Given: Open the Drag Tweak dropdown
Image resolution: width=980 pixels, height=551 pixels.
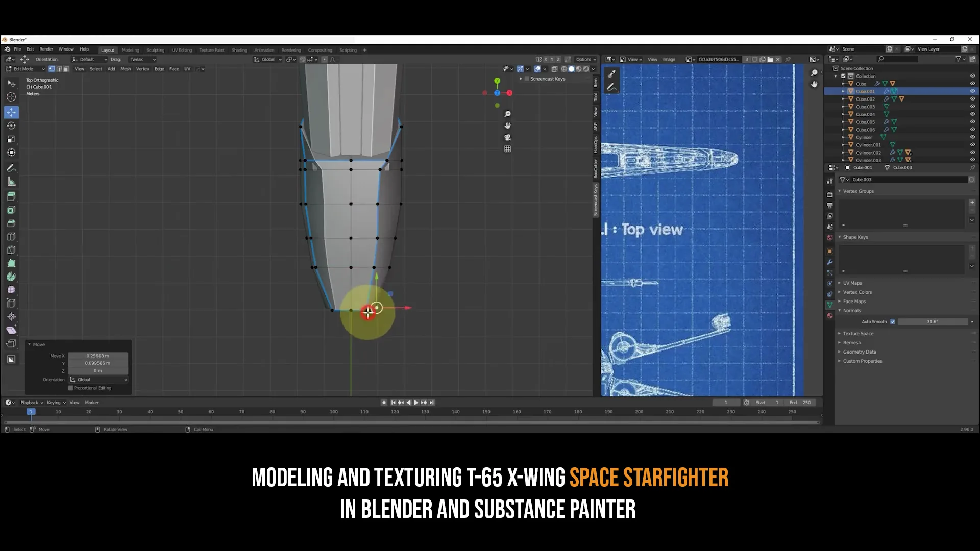Looking at the screenshot, I should tap(142, 59).
